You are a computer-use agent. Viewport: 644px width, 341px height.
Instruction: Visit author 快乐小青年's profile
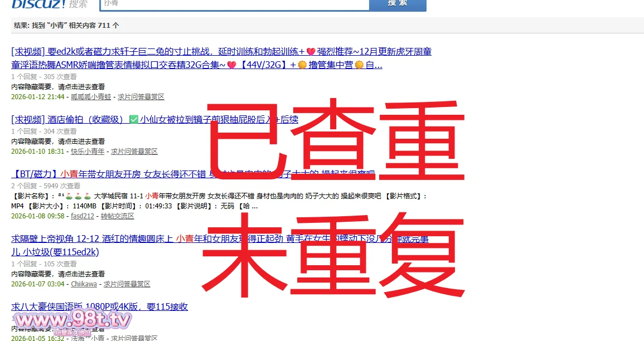[88, 152]
